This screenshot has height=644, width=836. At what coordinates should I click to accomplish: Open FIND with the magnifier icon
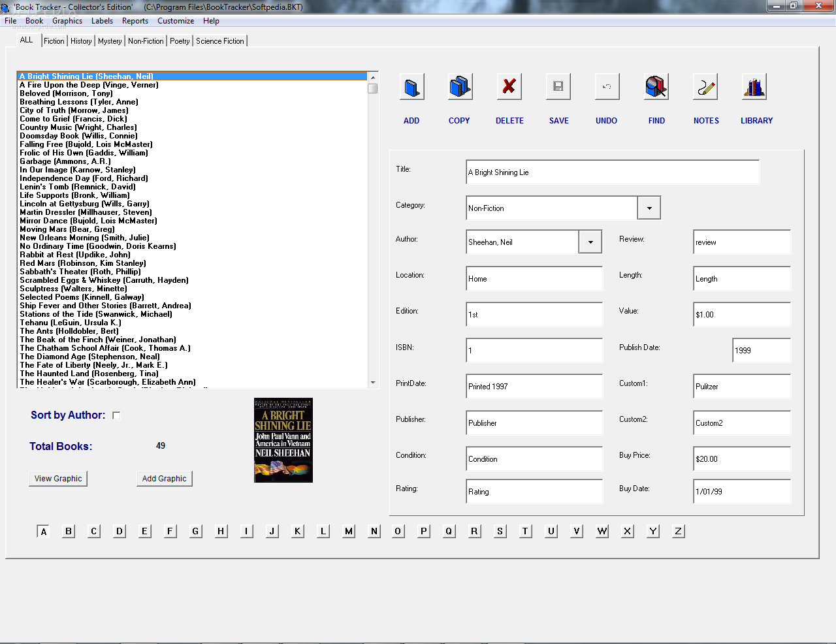click(656, 87)
